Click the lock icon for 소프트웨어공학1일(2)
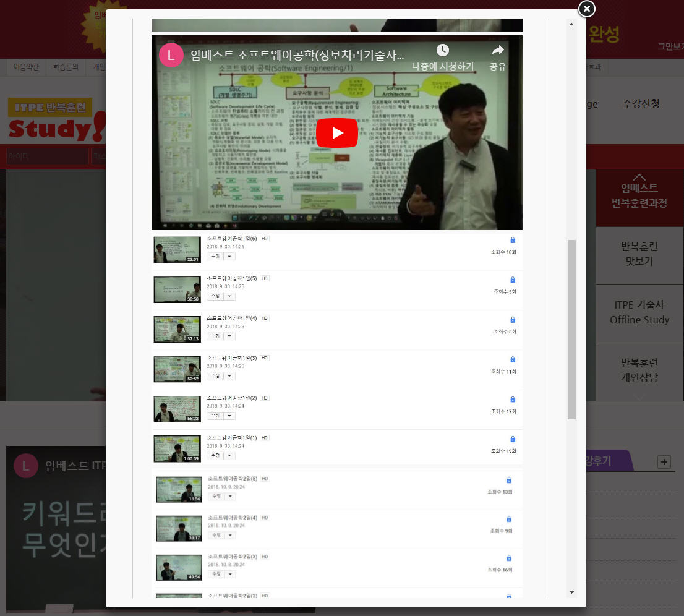Screen dimensions: 684x616 pyautogui.click(x=513, y=399)
